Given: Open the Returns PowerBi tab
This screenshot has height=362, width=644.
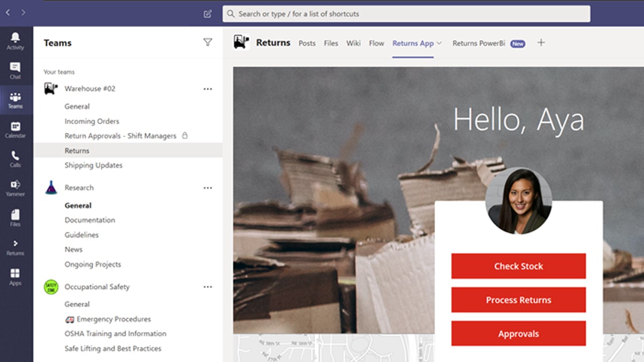Looking at the screenshot, I should tap(478, 43).
